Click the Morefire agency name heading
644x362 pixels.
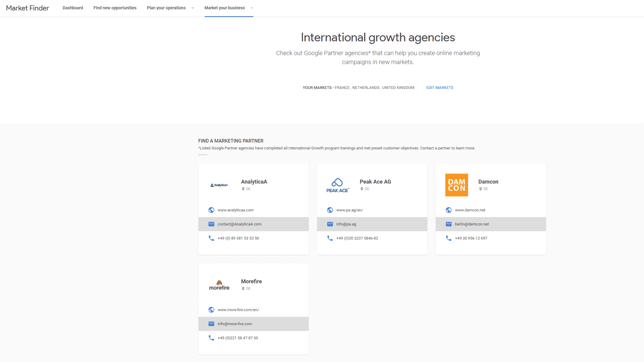click(x=251, y=281)
